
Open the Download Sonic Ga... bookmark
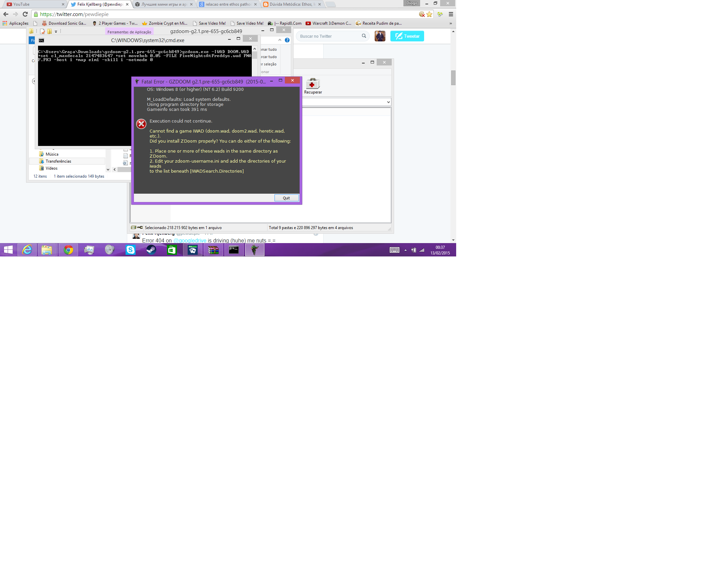(x=64, y=23)
